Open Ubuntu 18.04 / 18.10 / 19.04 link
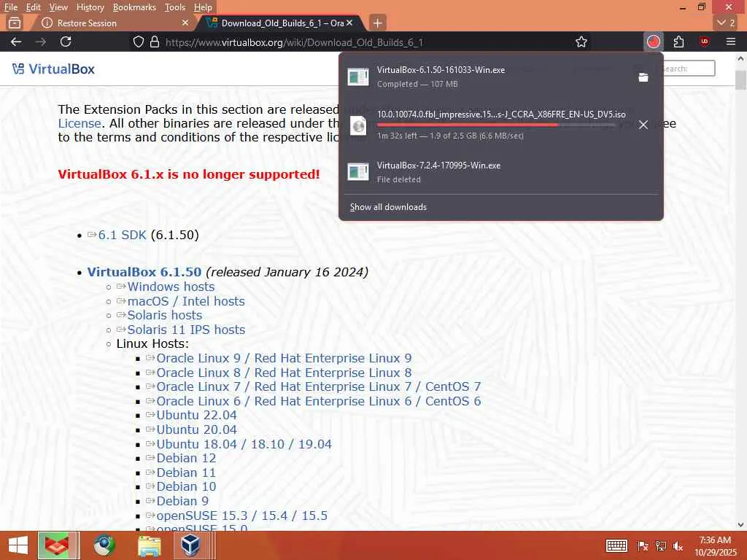 coord(244,444)
